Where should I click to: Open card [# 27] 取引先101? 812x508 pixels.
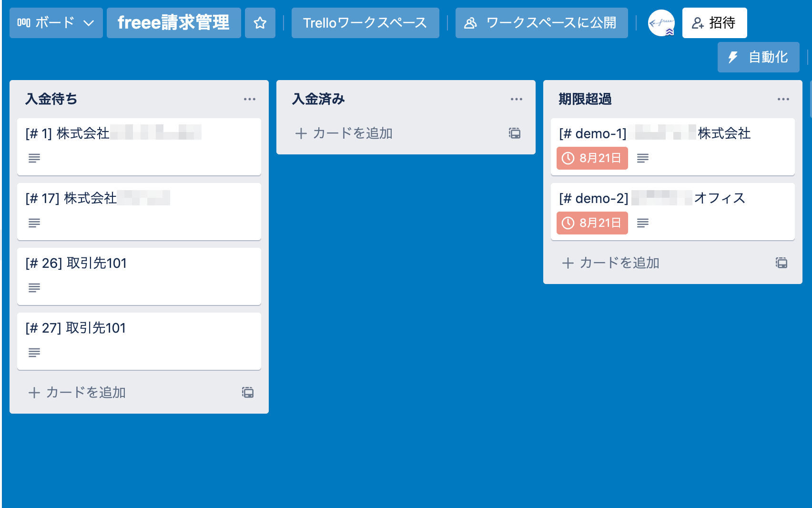pos(139,341)
